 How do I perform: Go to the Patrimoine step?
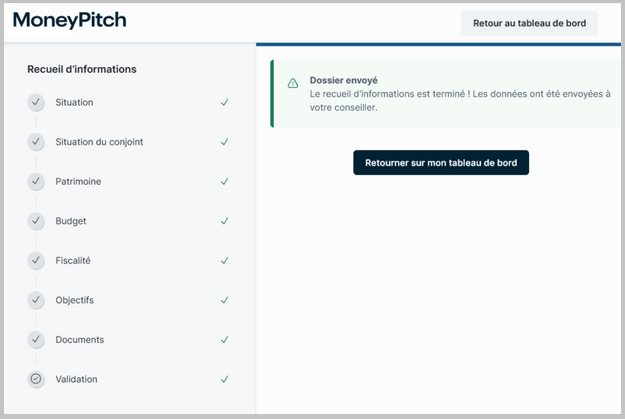(x=78, y=181)
